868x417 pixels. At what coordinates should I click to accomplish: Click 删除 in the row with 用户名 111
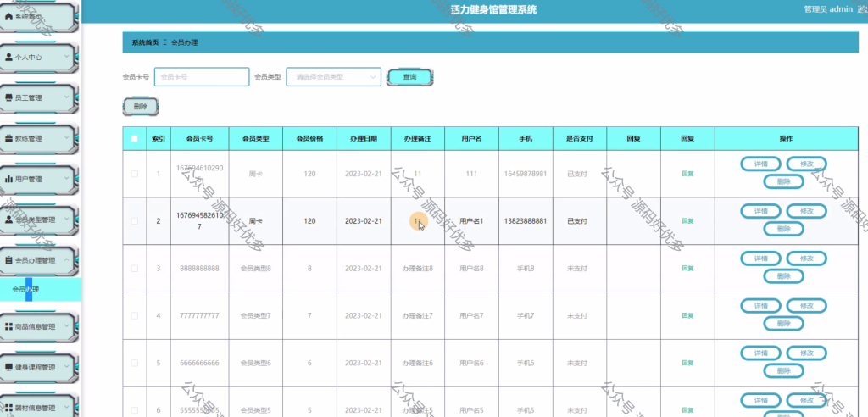tap(784, 181)
